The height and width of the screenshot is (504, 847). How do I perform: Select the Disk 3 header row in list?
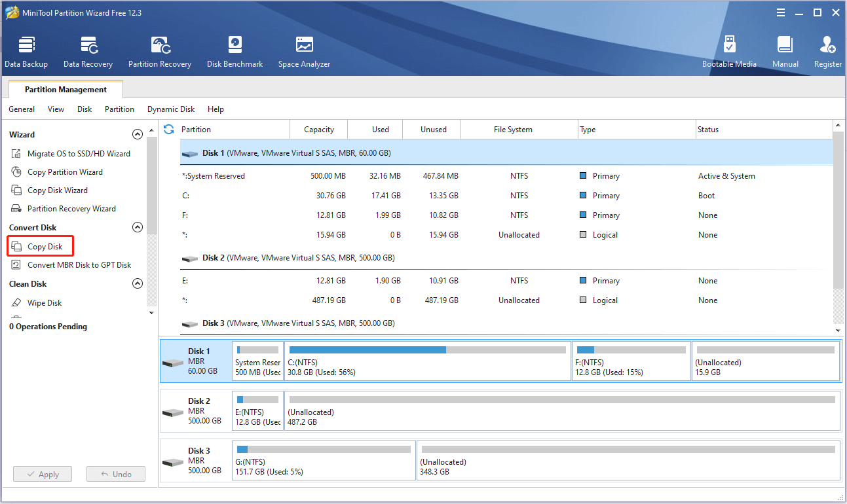pyautogui.click(x=506, y=322)
